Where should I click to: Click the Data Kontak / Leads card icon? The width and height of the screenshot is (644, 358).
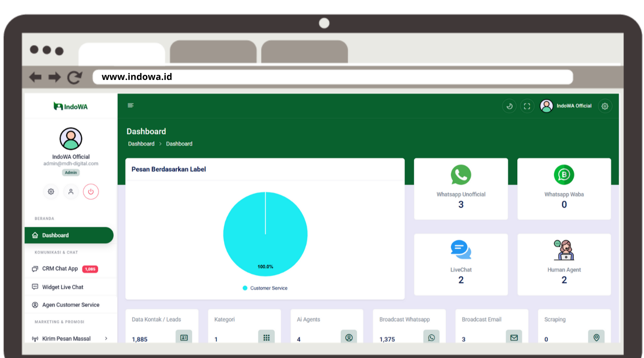(184, 337)
